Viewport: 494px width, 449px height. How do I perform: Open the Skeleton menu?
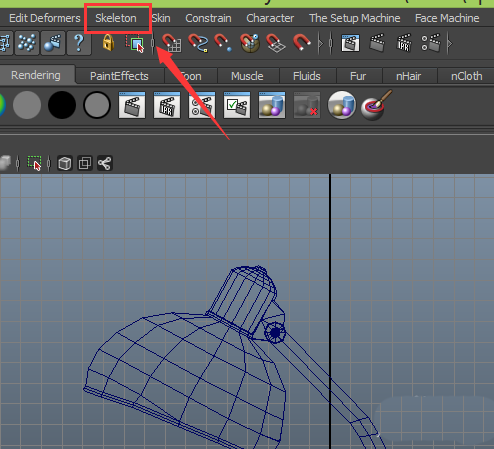click(116, 18)
